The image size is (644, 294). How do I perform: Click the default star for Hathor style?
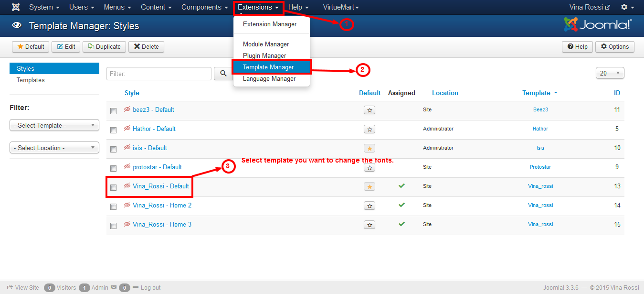click(x=370, y=130)
